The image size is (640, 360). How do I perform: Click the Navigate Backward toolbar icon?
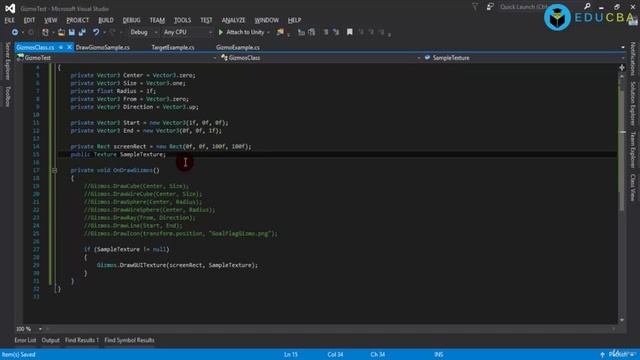point(15,32)
